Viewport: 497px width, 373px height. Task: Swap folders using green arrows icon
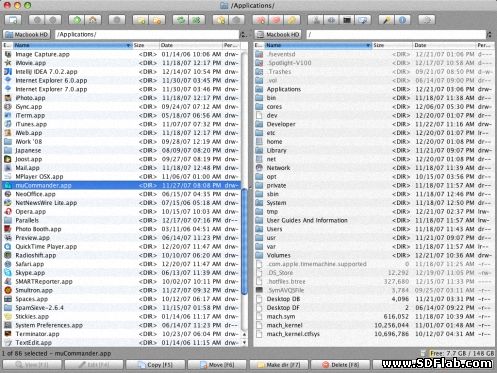pos(181,20)
